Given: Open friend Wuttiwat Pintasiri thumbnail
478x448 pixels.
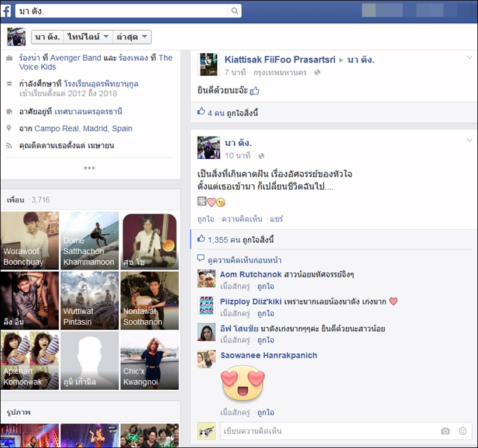Looking at the screenshot, I should click(90, 300).
